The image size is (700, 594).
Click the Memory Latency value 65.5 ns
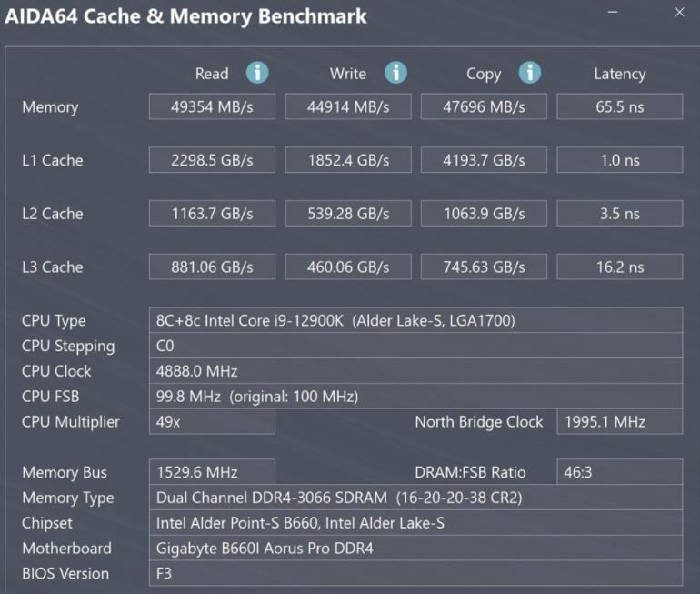point(619,106)
